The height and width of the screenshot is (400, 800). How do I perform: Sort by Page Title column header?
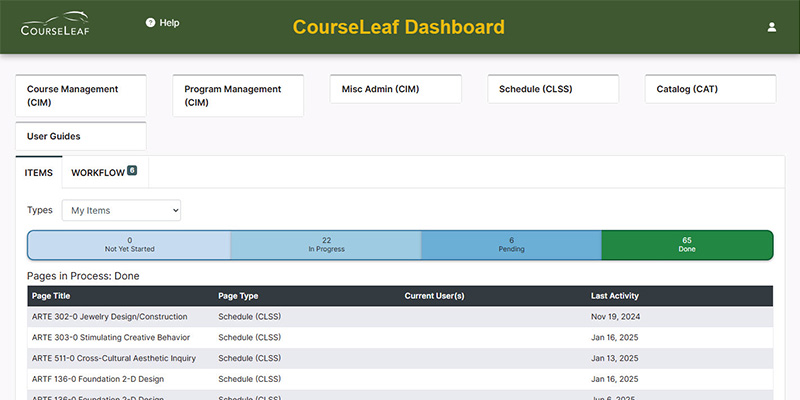(x=51, y=296)
